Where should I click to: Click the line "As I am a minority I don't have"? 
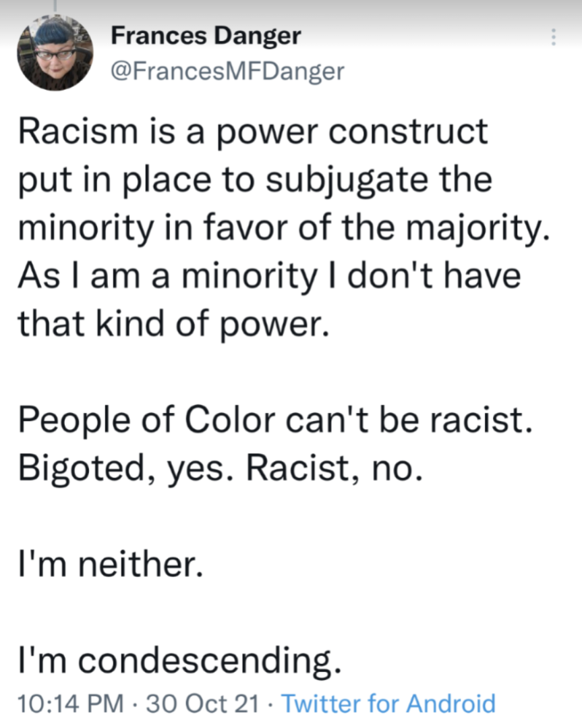pyautogui.click(x=269, y=277)
